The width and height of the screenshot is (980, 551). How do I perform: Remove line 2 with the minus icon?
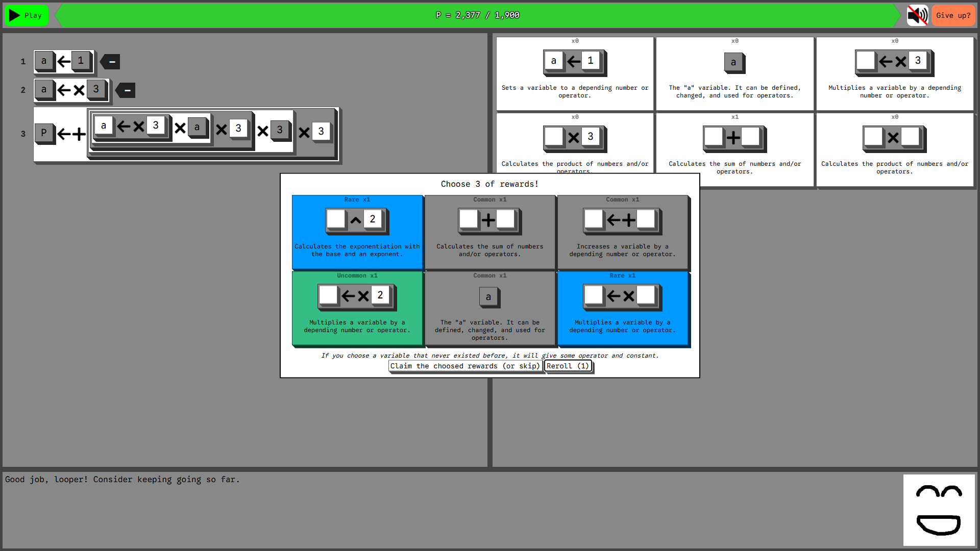tap(126, 90)
